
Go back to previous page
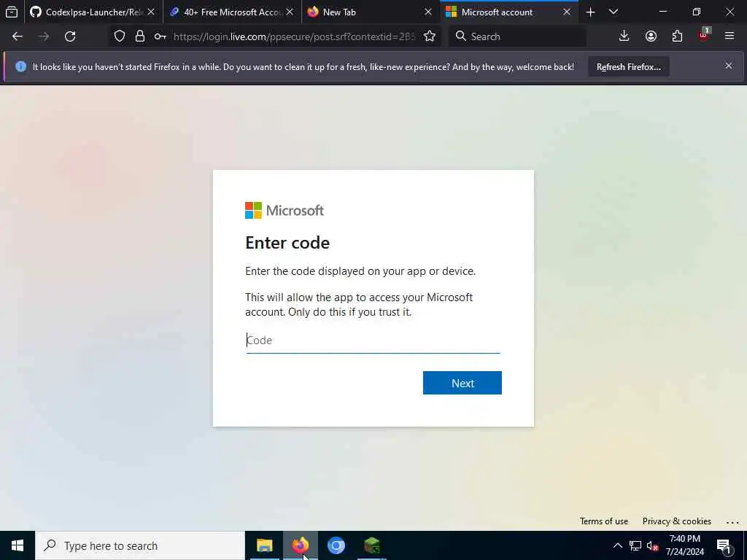18,36
